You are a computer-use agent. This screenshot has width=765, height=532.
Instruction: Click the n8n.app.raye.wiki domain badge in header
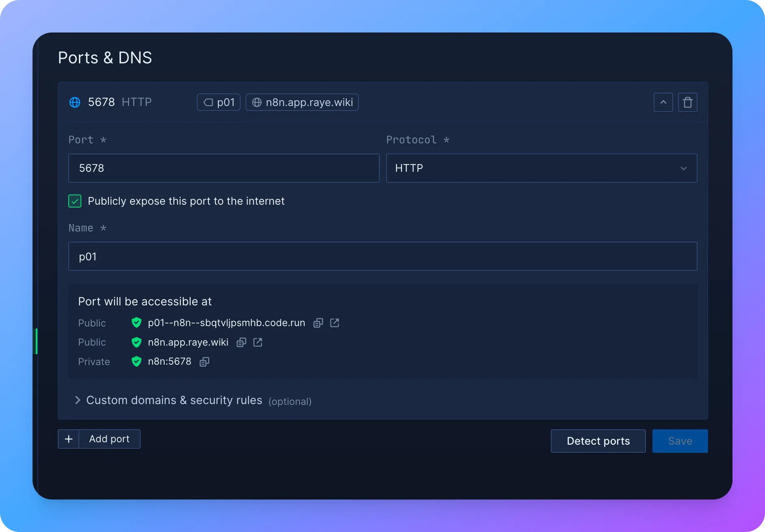(x=302, y=102)
